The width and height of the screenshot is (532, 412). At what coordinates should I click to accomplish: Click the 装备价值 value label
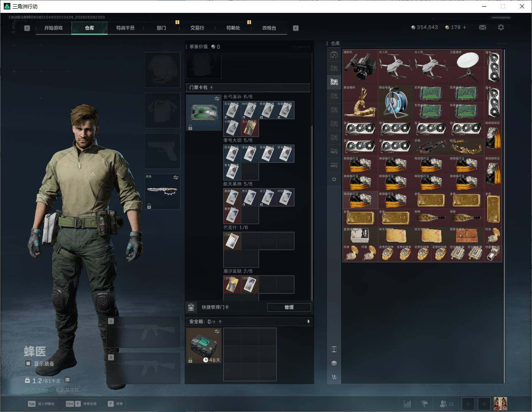(x=205, y=47)
